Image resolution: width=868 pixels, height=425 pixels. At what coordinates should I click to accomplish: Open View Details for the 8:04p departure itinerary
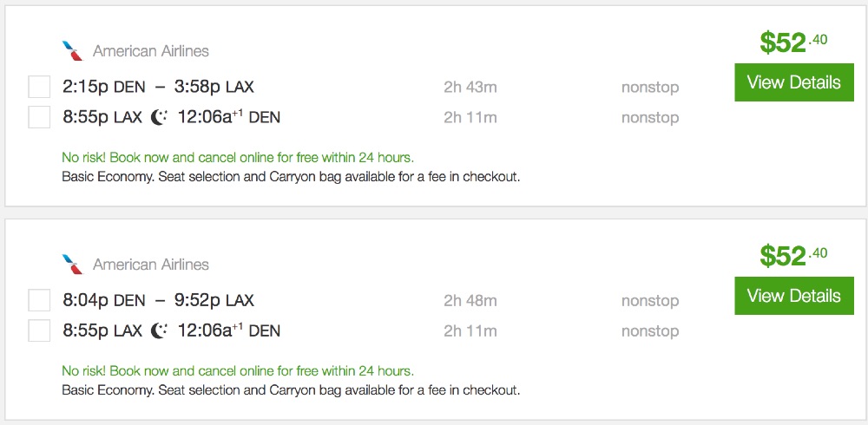coord(793,297)
